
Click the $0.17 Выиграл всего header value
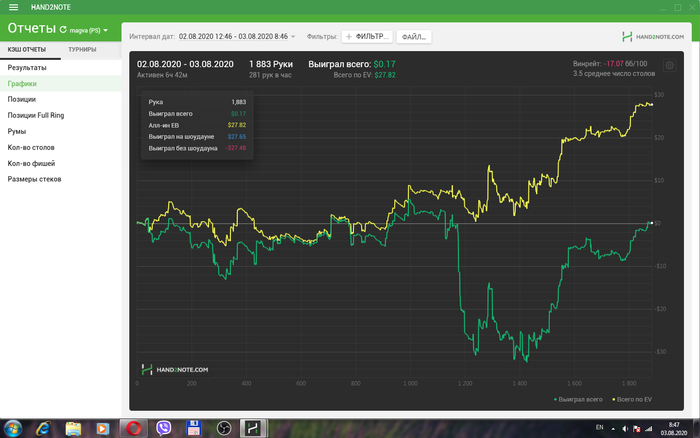click(384, 64)
